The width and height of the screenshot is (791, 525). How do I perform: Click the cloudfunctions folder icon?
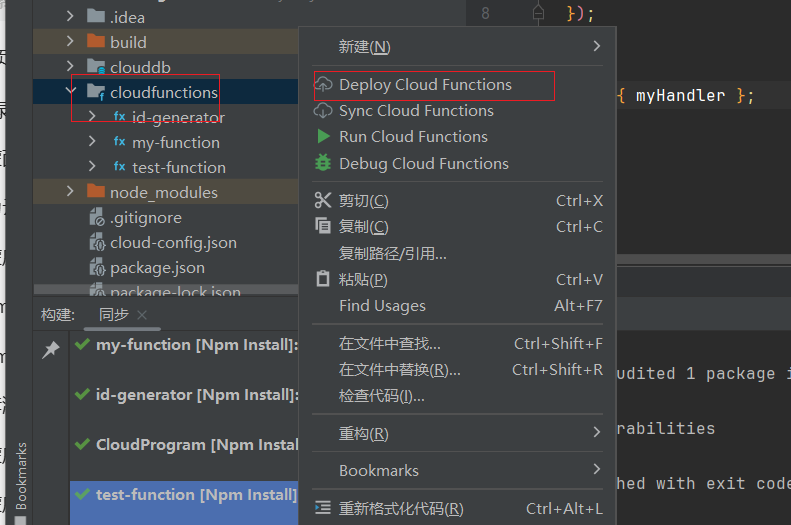pyautogui.click(x=95, y=92)
